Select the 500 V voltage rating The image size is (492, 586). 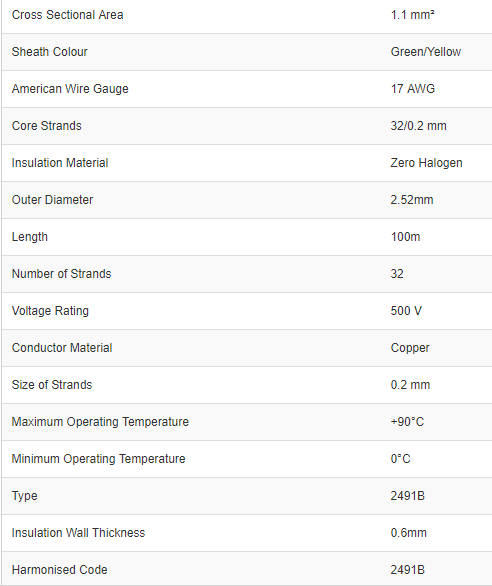click(x=406, y=311)
